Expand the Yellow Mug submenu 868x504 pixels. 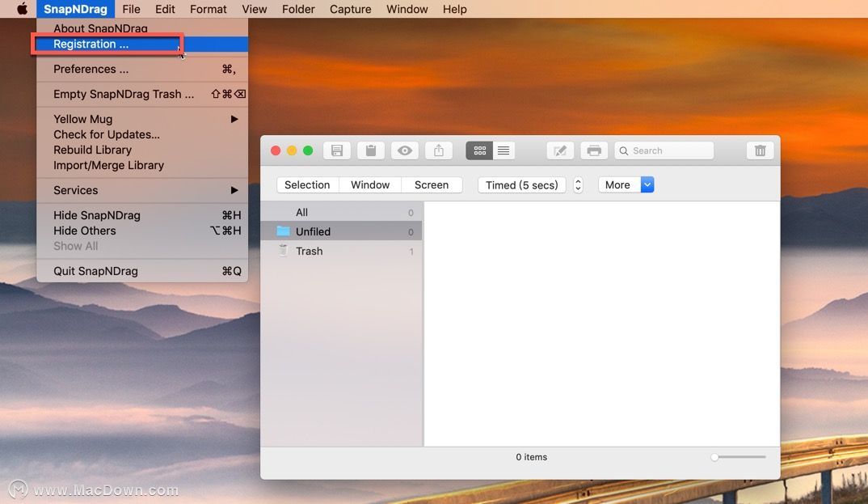pyautogui.click(x=142, y=119)
